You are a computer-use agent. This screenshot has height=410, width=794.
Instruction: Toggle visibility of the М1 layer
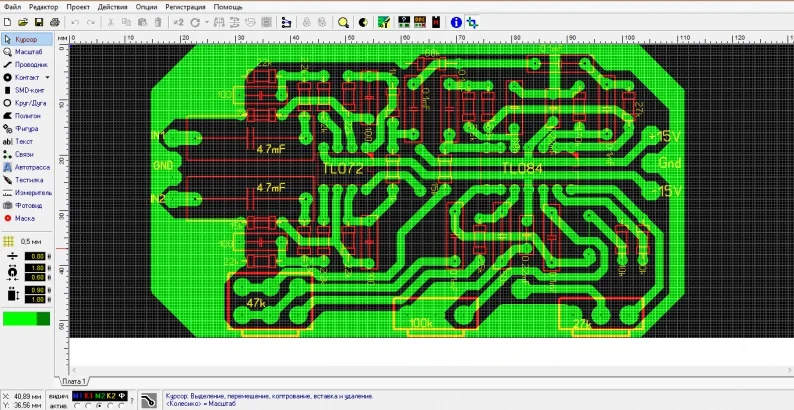click(77, 395)
